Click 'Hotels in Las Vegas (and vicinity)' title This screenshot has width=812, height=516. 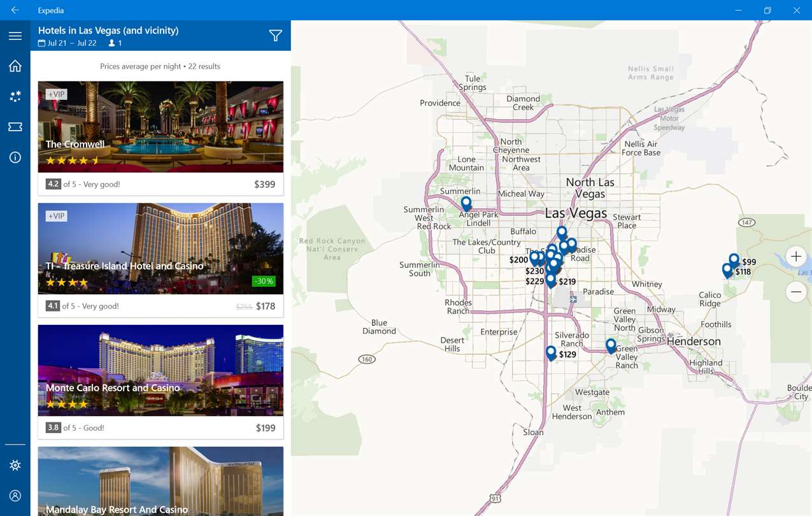coord(108,30)
